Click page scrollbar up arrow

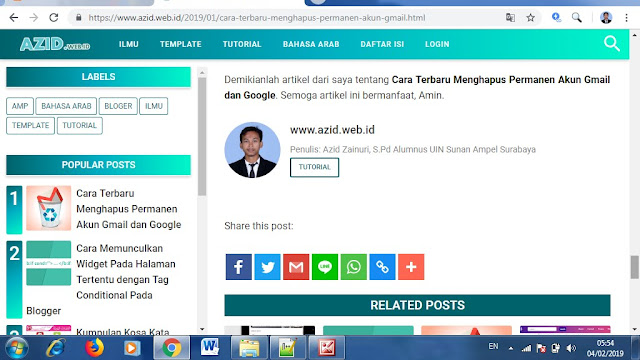pyautogui.click(x=634, y=35)
